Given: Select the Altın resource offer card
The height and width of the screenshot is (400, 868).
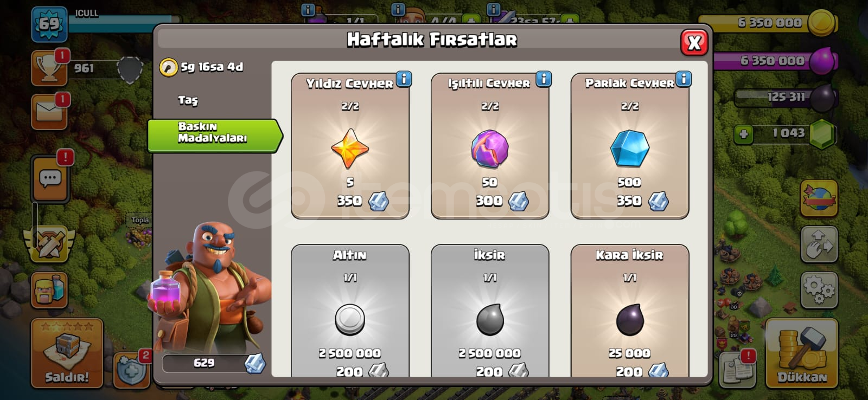Looking at the screenshot, I should pyautogui.click(x=350, y=311).
